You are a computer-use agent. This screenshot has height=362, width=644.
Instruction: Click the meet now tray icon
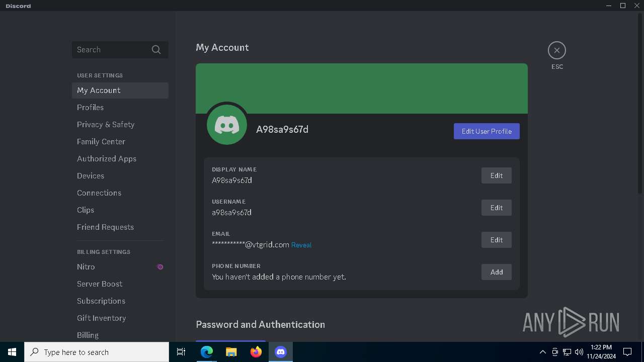[555, 352]
